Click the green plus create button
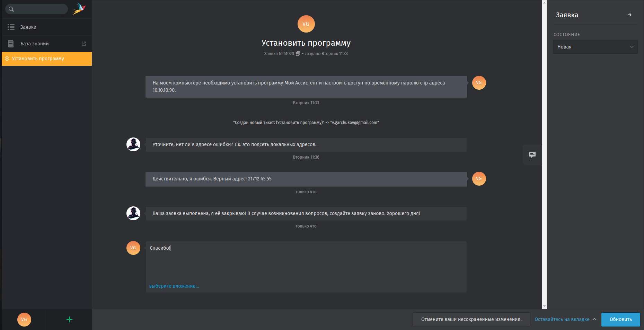Viewport: 644px width, 330px height. click(x=69, y=319)
